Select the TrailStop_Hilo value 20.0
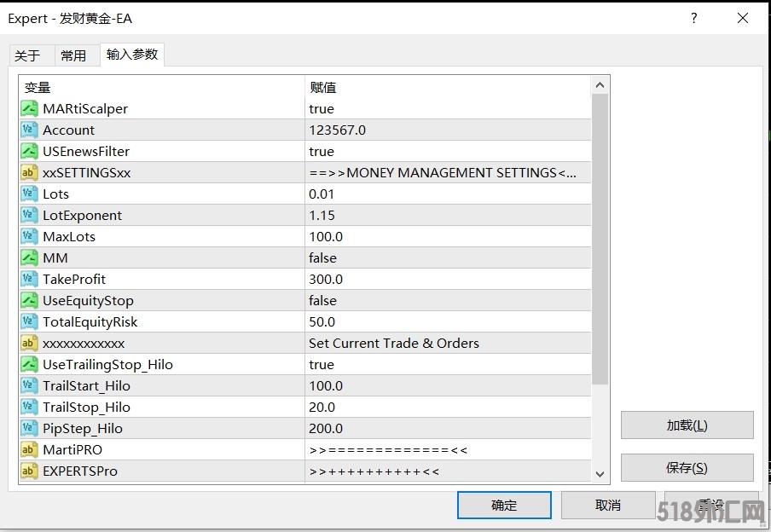The image size is (771, 532). coord(448,408)
